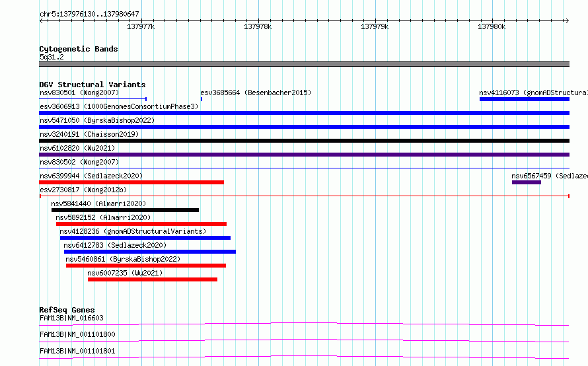Click nsv5841440 (Almarri2020) label
This screenshot has height=366, width=588.
click(98, 203)
